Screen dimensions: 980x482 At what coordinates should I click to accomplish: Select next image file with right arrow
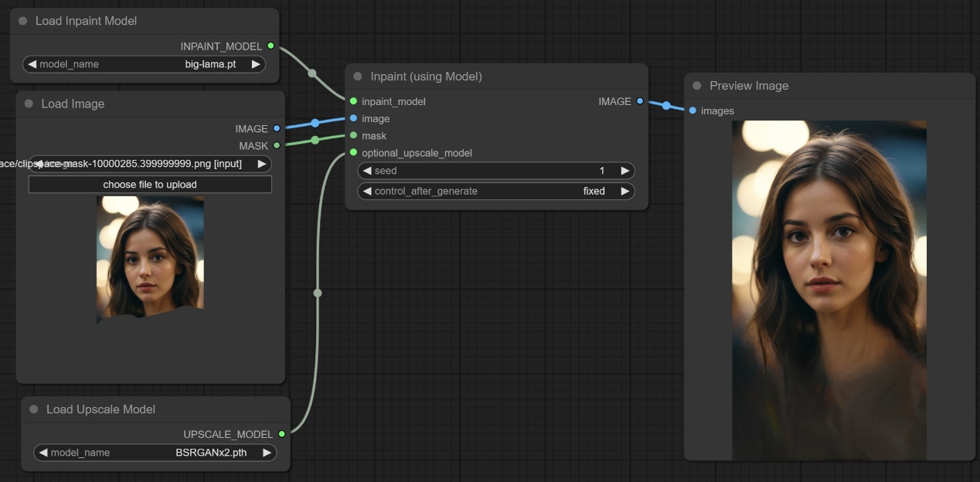[x=262, y=164]
